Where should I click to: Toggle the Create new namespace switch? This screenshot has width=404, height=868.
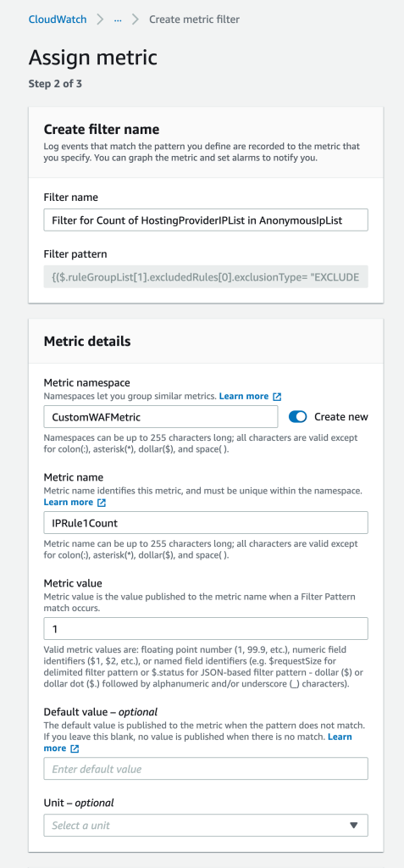pyautogui.click(x=298, y=417)
